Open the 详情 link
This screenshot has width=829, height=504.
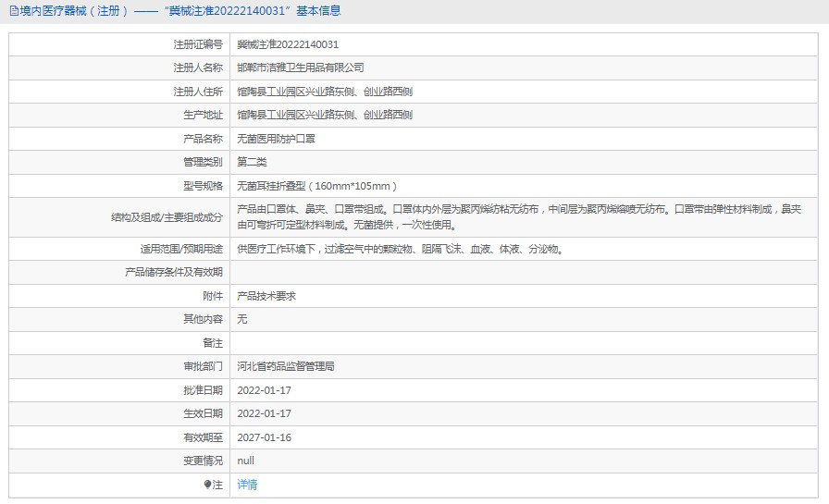247,485
